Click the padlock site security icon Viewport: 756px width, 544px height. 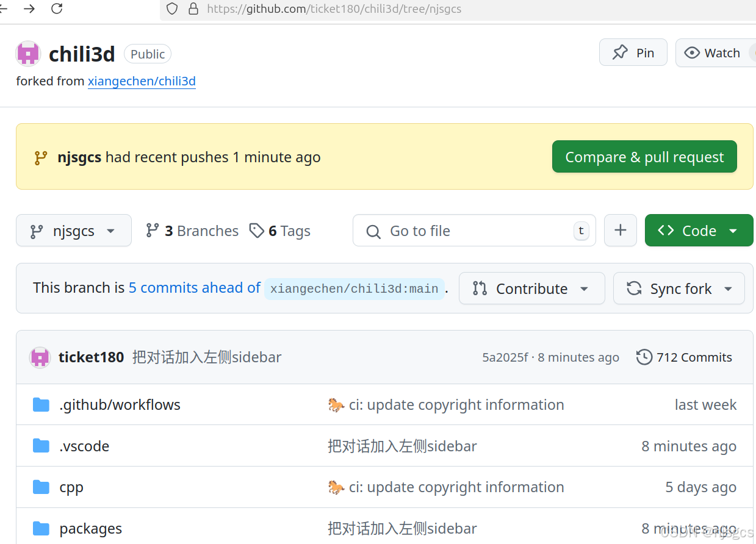click(193, 9)
